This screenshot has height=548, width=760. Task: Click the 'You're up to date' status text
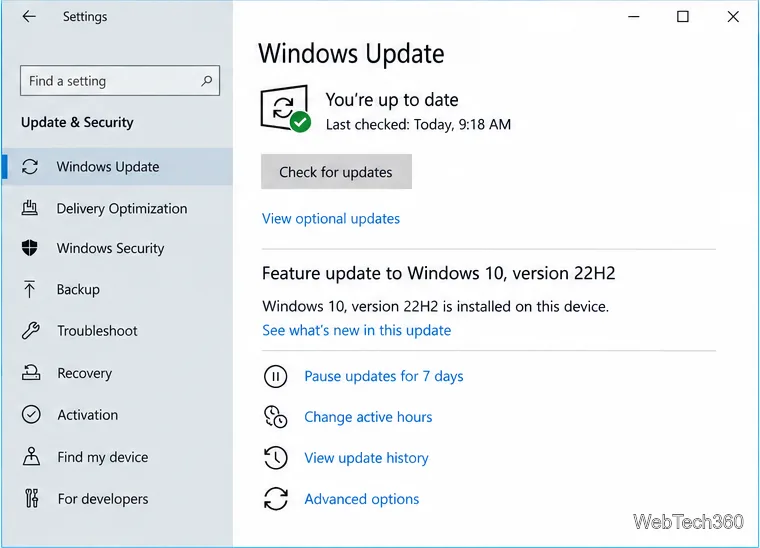[x=392, y=100]
